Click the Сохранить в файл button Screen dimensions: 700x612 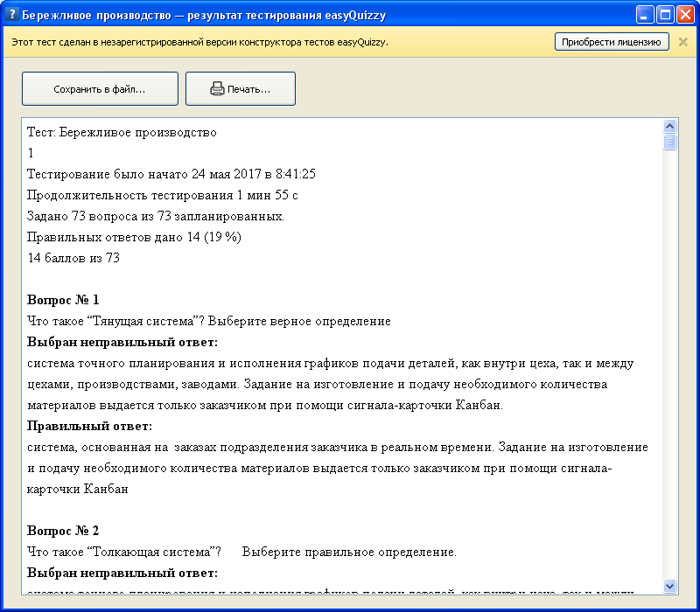click(100, 89)
